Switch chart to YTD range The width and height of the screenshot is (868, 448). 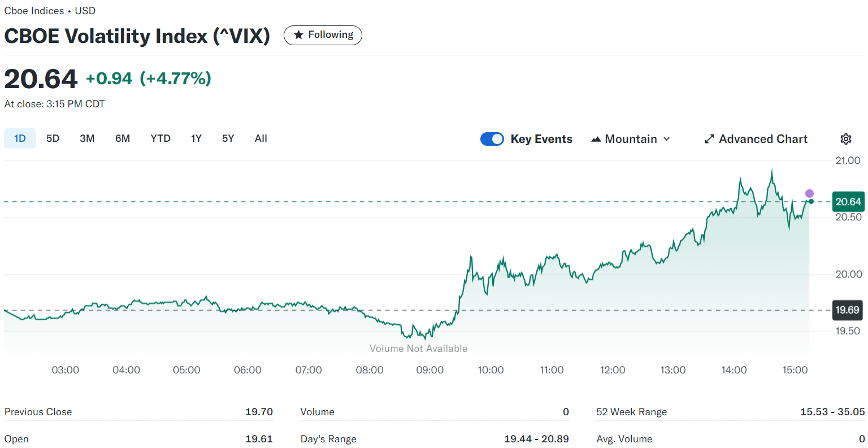click(160, 138)
